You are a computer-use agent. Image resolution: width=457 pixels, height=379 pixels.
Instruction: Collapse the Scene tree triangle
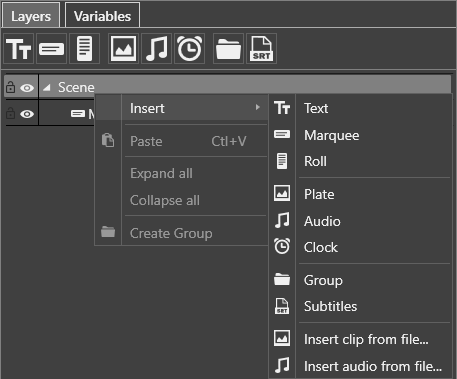coord(47,88)
